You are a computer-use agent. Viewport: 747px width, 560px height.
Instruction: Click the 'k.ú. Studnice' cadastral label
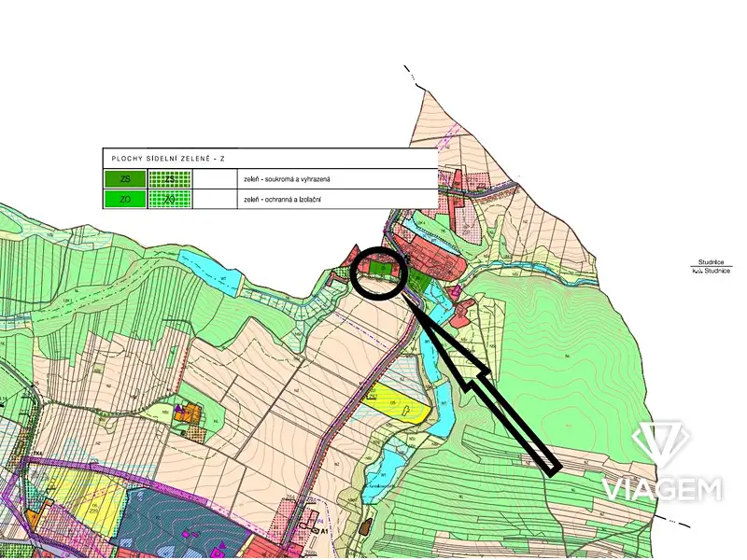(712, 271)
